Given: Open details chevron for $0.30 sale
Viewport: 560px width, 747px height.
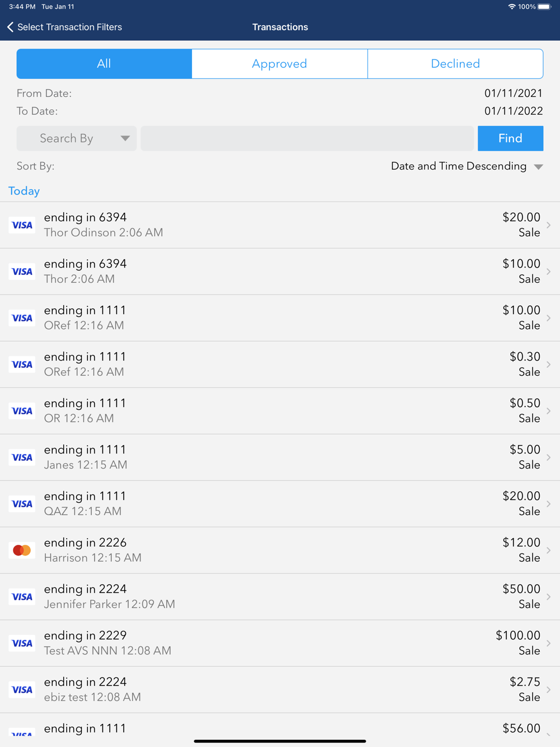Looking at the screenshot, I should [x=549, y=365].
